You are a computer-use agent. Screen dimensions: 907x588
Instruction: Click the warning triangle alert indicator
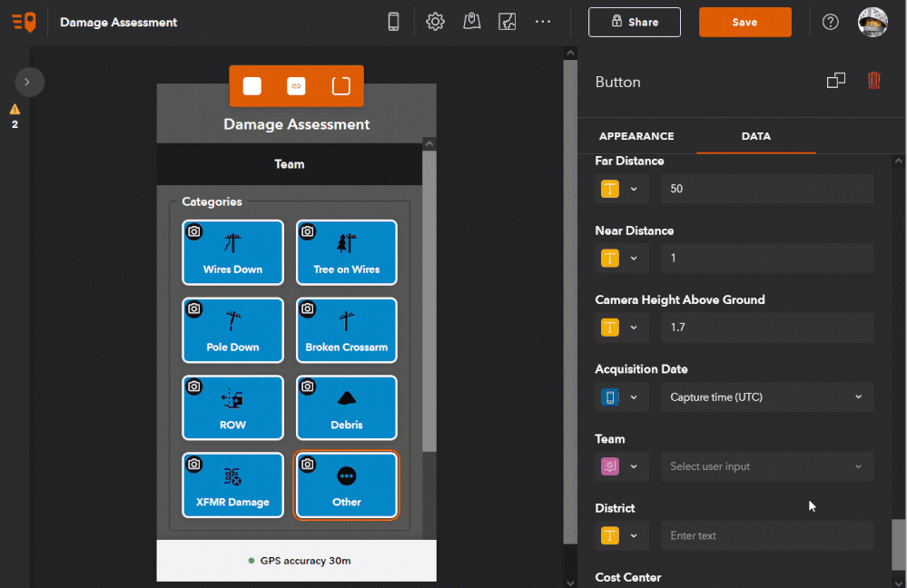pos(15,109)
